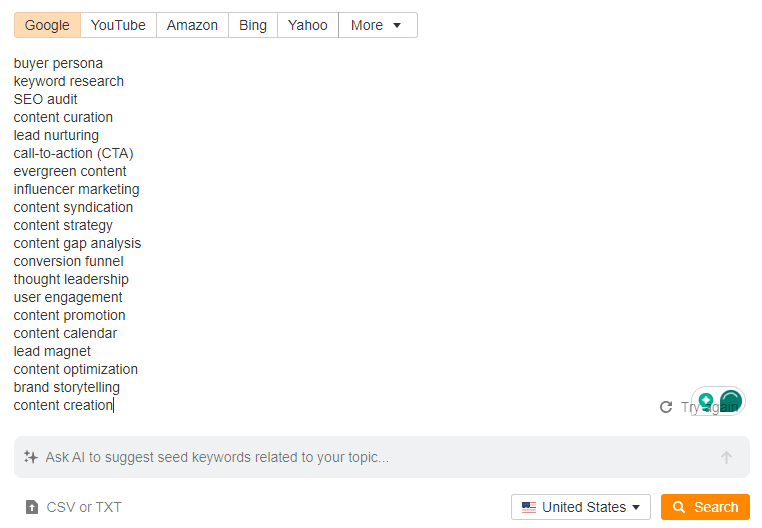Viewport: 762px width, 528px height.
Task: Click the magnifier icon on Search button
Action: (678, 507)
